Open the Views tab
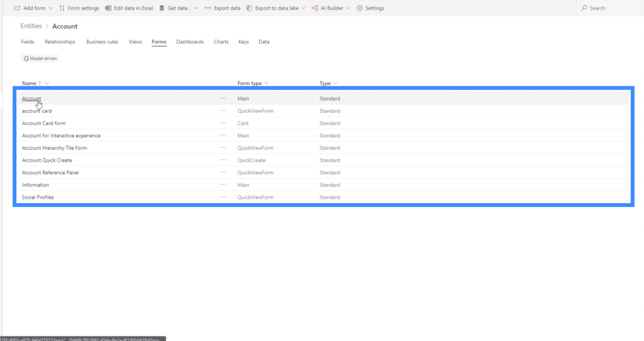 pos(135,42)
